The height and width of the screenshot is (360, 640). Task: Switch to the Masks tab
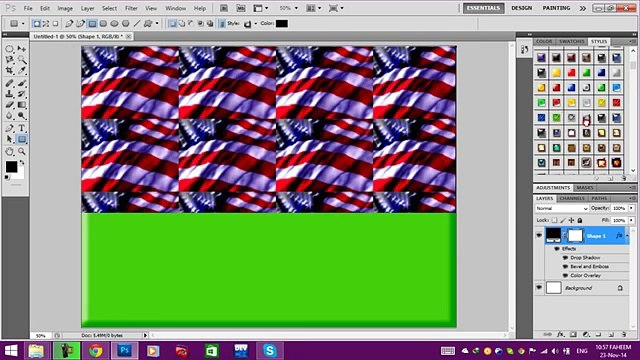tap(584, 188)
